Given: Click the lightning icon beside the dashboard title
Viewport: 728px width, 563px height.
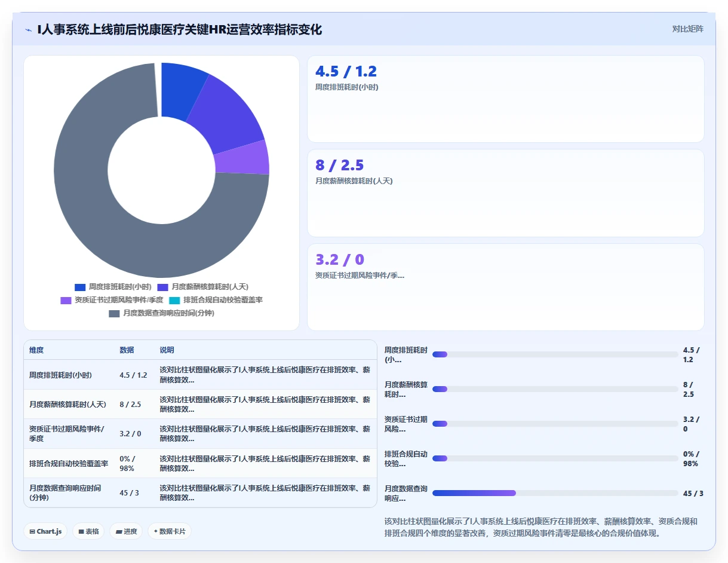Looking at the screenshot, I should (x=28, y=29).
